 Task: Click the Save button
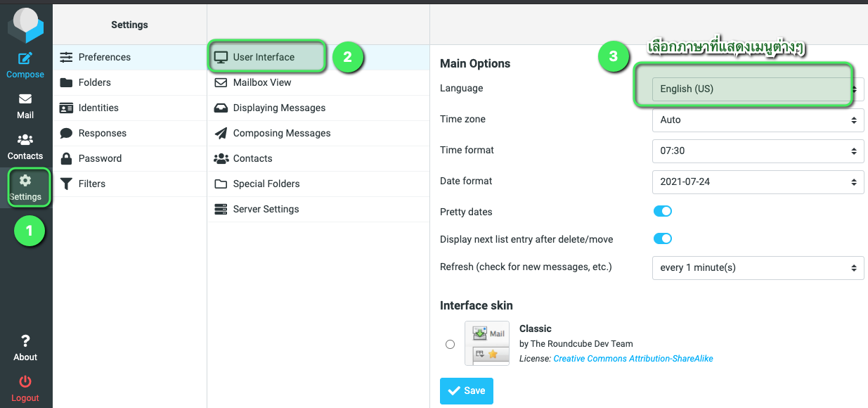coord(467,391)
